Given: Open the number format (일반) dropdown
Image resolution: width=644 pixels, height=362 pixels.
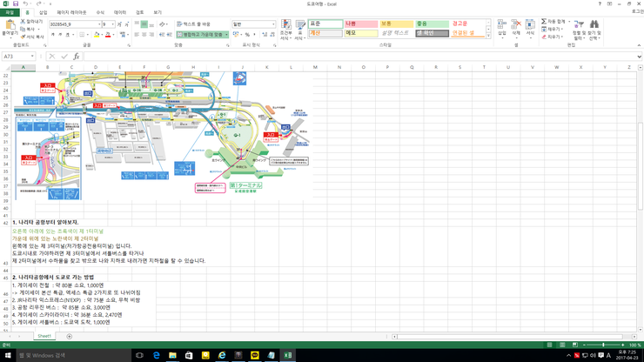Looking at the screenshot, I should pos(273,24).
